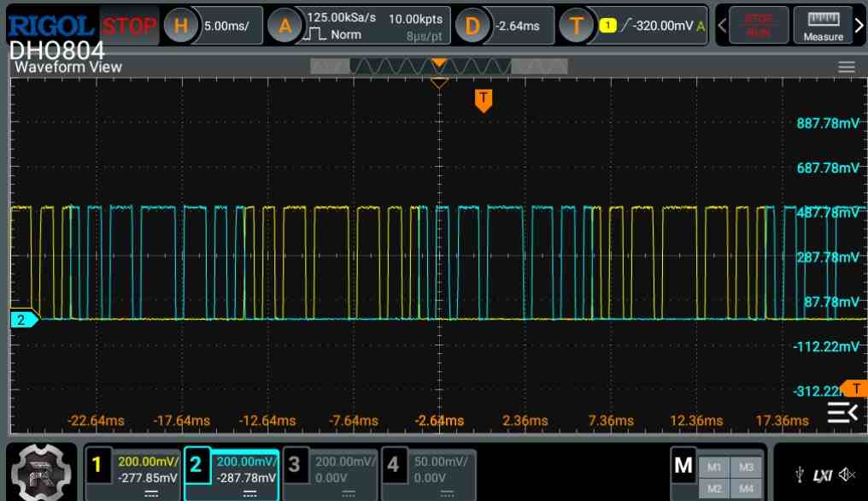Tap the 5.00ms/ horizontal scale value

[226, 26]
